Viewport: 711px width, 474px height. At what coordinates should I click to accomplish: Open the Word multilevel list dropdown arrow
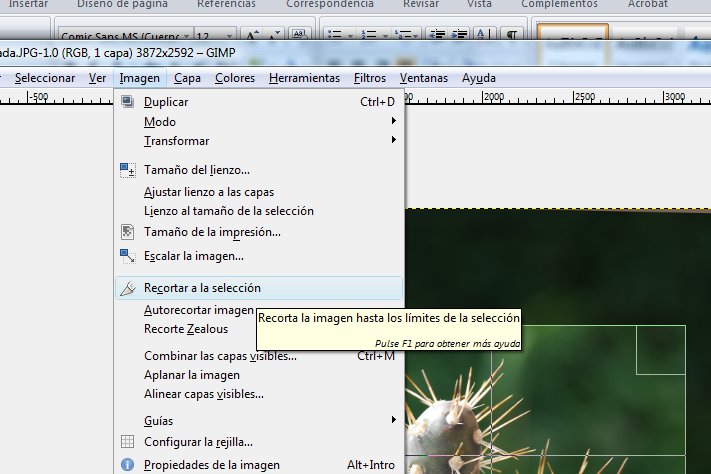[416, 36]
